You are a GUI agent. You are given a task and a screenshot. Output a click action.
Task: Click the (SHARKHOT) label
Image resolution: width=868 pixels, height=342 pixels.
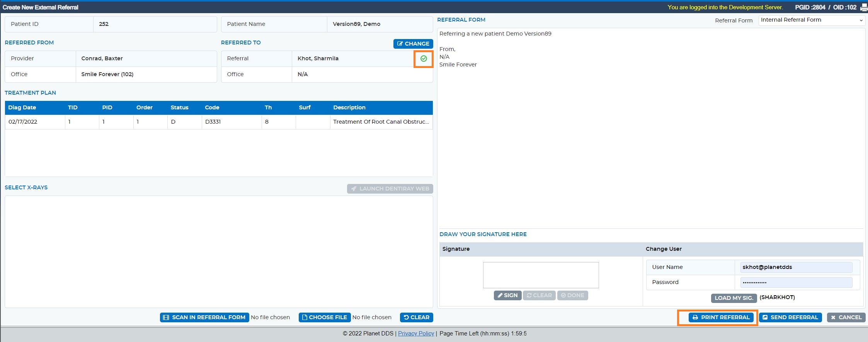(777, 297)
